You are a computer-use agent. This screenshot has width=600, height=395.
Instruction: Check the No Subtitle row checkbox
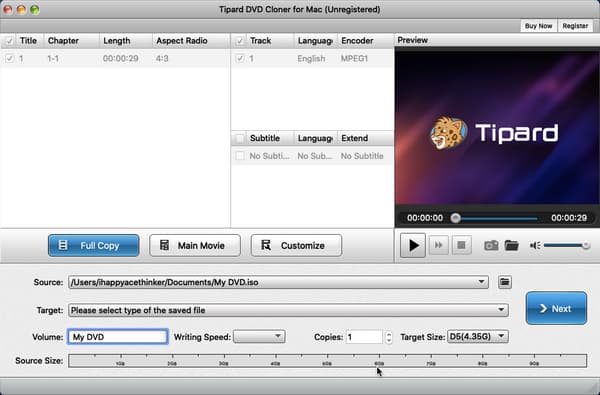[240, 156]
